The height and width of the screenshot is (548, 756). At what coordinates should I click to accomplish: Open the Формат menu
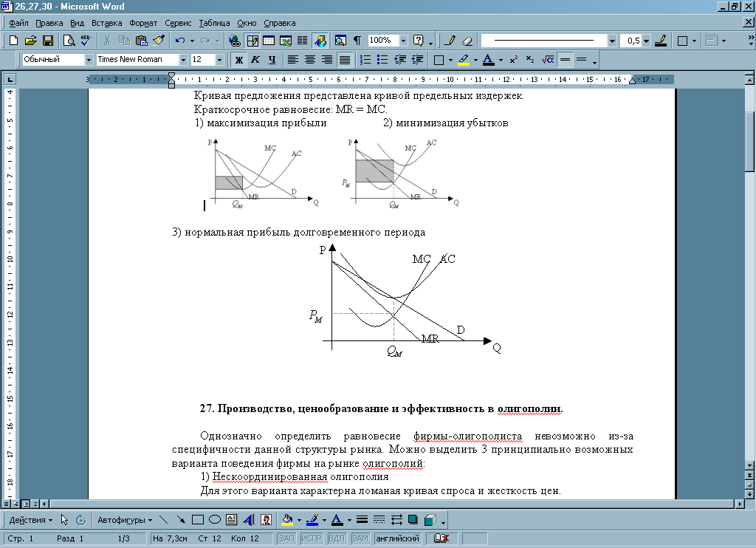point(143,23)
